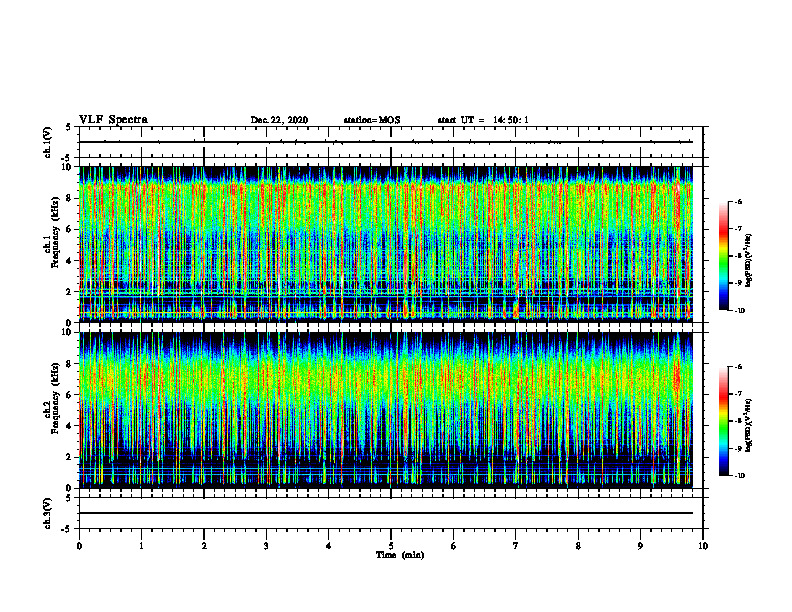This screenshot has width=792, height=612.
Task: Click the time axis tick label "7"
Action: (516, 546)
